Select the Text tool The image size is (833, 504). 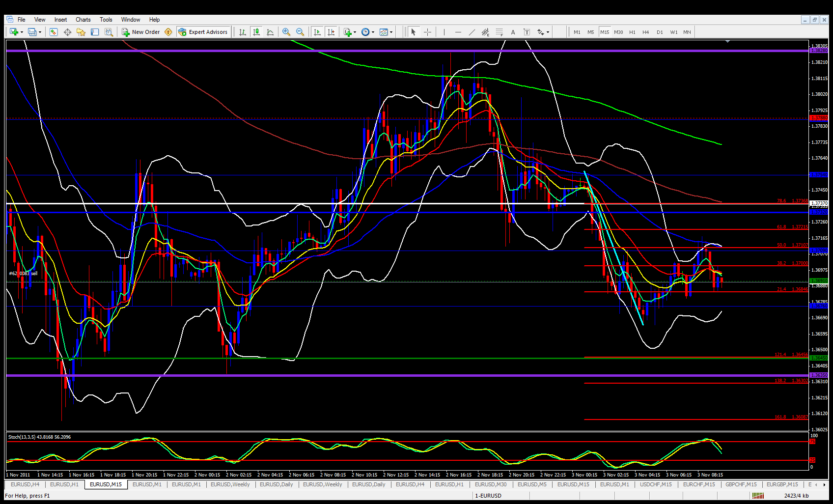point(513,32)
